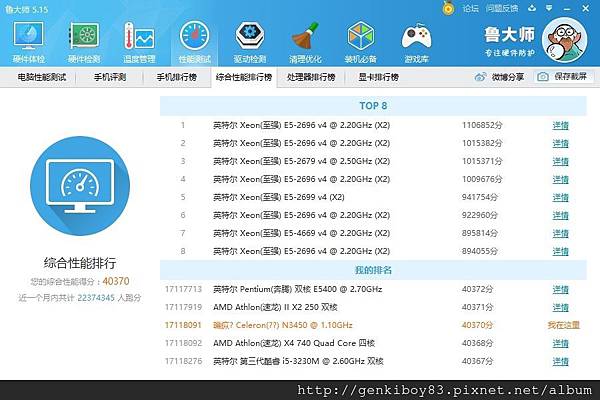Click 我在这里 marker on Celeron row
This screenshot has height=400, width=600.
(563, 325)
